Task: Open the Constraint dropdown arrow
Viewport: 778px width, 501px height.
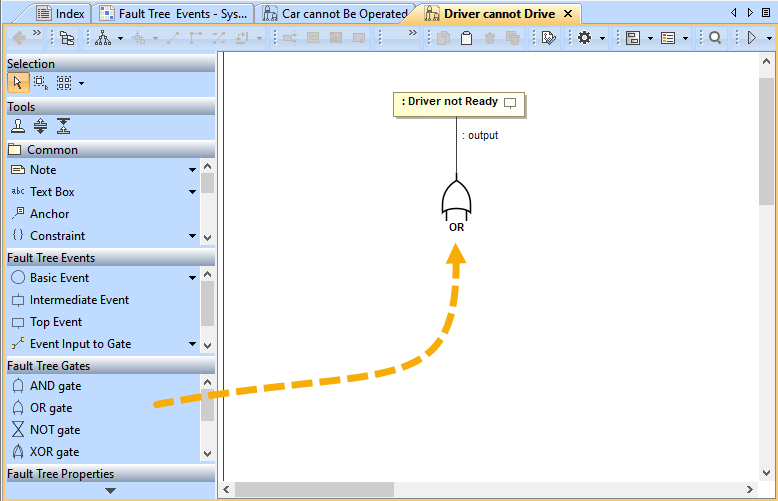Action: coord(193,236)
